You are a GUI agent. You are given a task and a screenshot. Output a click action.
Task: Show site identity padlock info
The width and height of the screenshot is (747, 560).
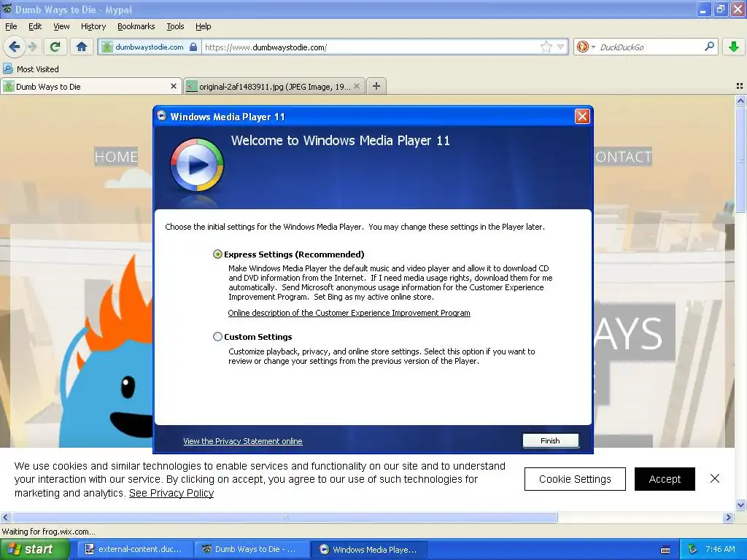[x=193, y=47]
